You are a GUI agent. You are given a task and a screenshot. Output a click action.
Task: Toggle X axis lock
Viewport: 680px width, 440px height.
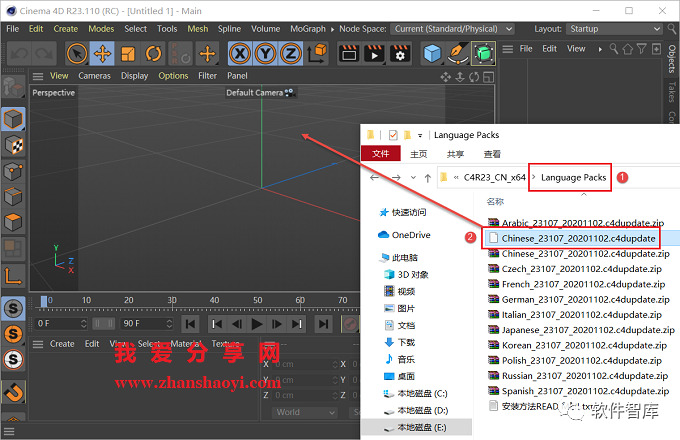(240, 54)
